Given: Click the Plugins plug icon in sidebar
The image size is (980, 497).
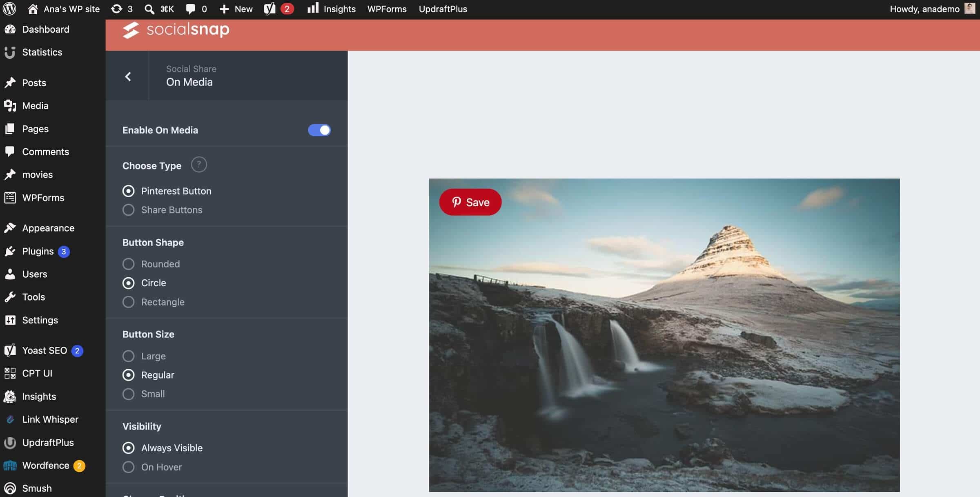Looking at the screenshot, I should [x=10, y=251].
